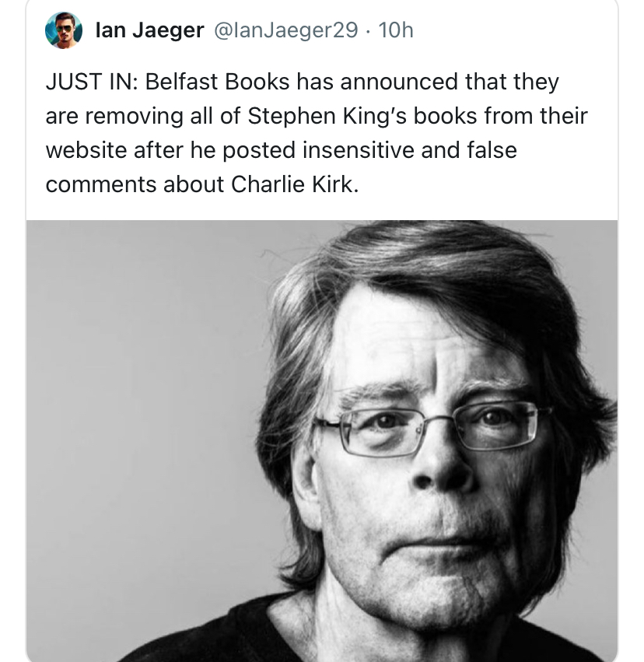Click the word 'removing' in the tweet
The width and height of the screenshot is (644, 662).
[x=135, y=116]
